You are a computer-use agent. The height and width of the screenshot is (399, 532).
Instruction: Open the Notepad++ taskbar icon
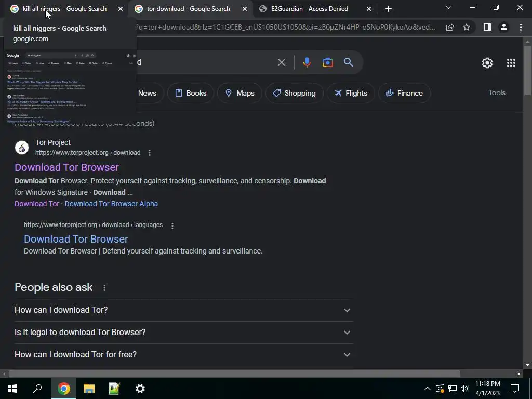114,389
